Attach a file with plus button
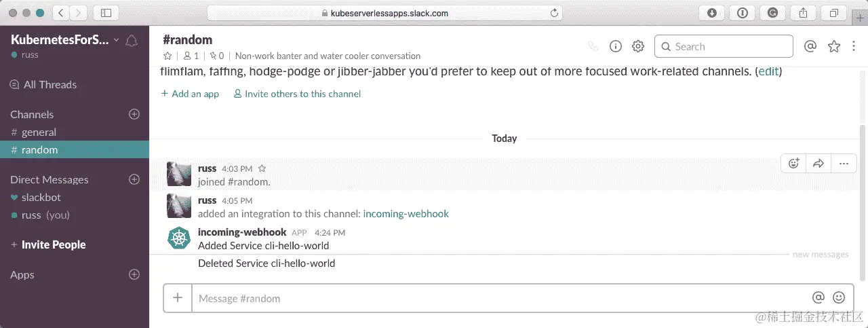The image size is (868, 328). tap(178, 297)
